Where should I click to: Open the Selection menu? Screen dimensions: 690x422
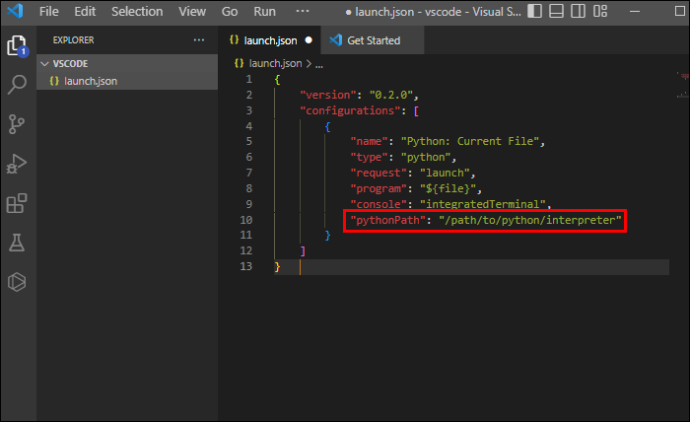pos(137,11)
